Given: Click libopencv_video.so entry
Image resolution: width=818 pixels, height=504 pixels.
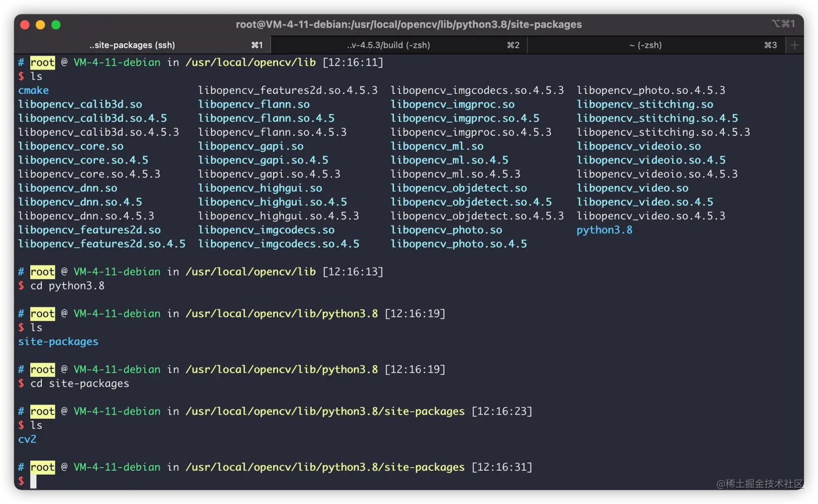Looking at the screenshot, I should tap(632, 188).
